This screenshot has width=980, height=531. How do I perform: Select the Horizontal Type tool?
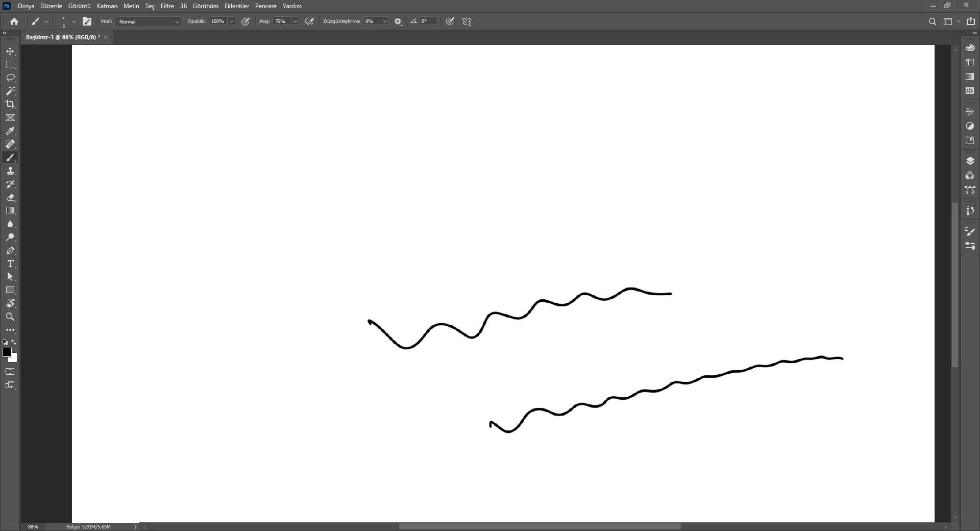[10, 264]
